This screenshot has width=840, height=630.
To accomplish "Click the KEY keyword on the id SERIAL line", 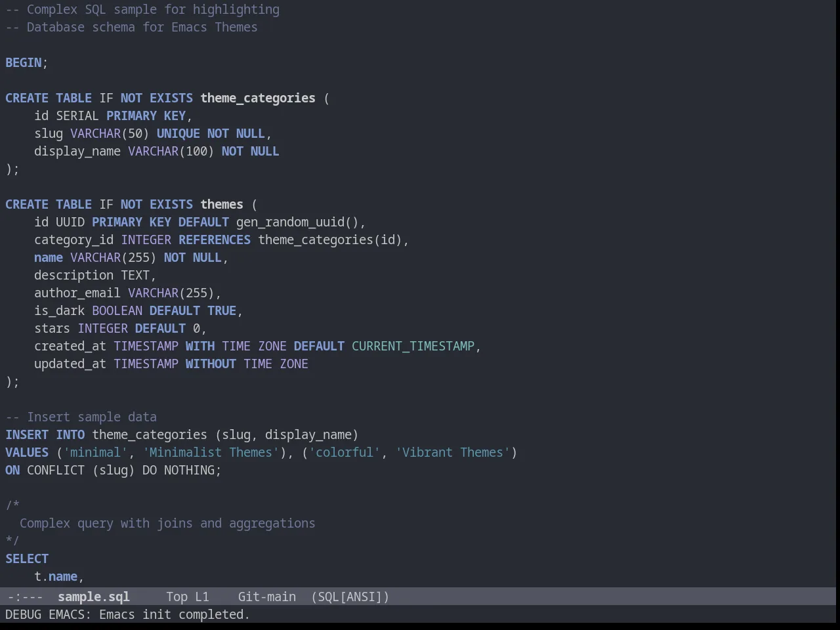I will point(175,115).
